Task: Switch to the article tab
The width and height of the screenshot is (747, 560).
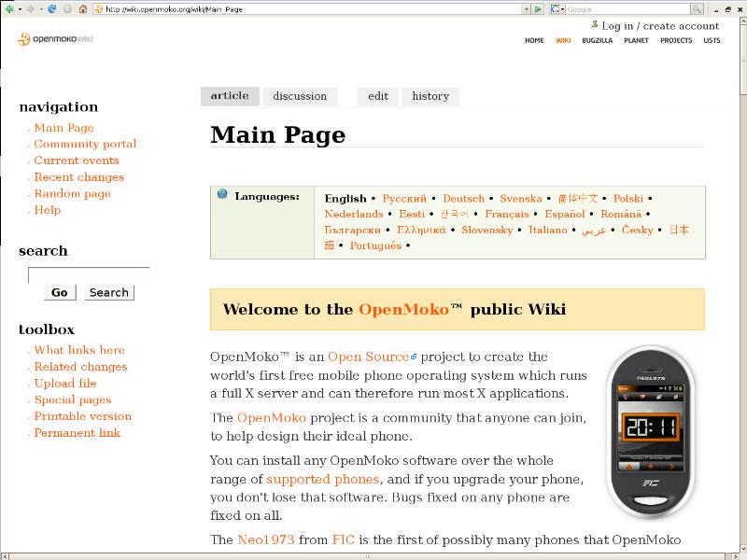Action: [x=230, y=96]
